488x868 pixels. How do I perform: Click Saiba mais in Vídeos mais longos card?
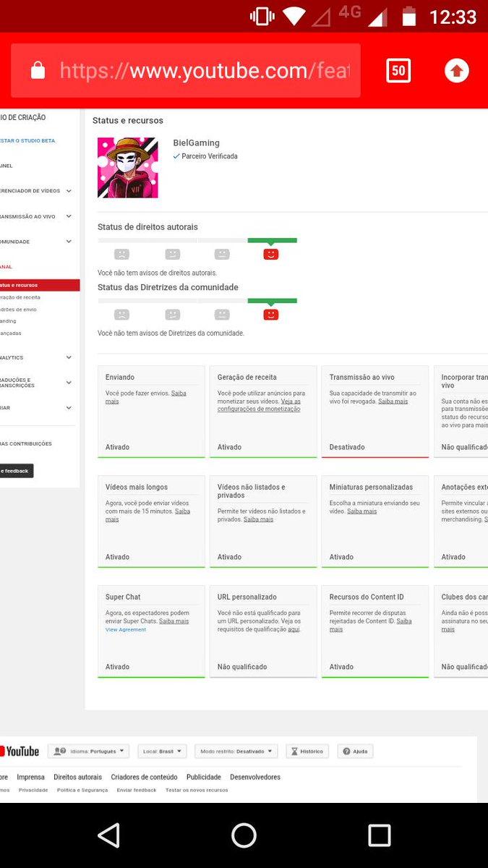pyautogui.click(x=147, y=515)
